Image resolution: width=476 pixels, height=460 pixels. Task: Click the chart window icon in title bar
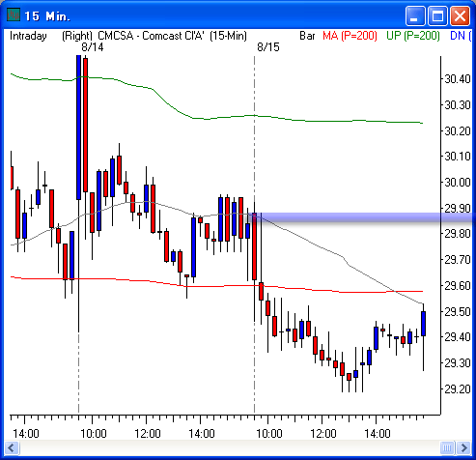coord(14,14)
